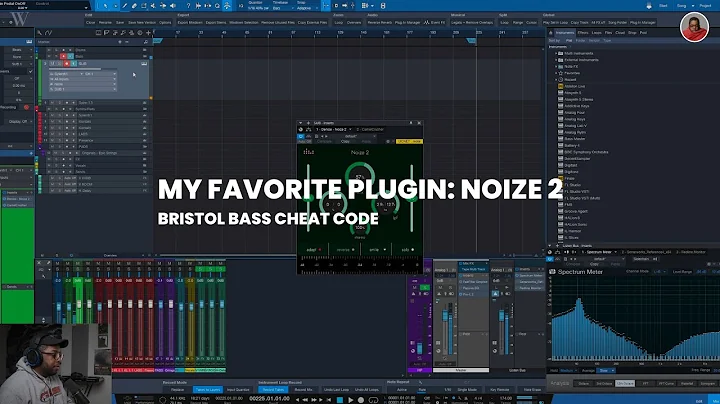Select 12th Octave analysis mode
720x404 pixels.
click(624, 383)
